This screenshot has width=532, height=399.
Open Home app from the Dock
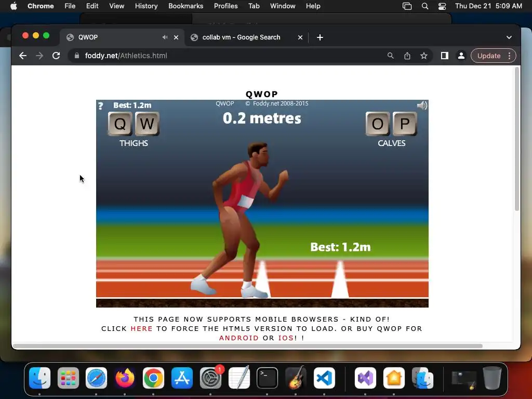(394, 378)
